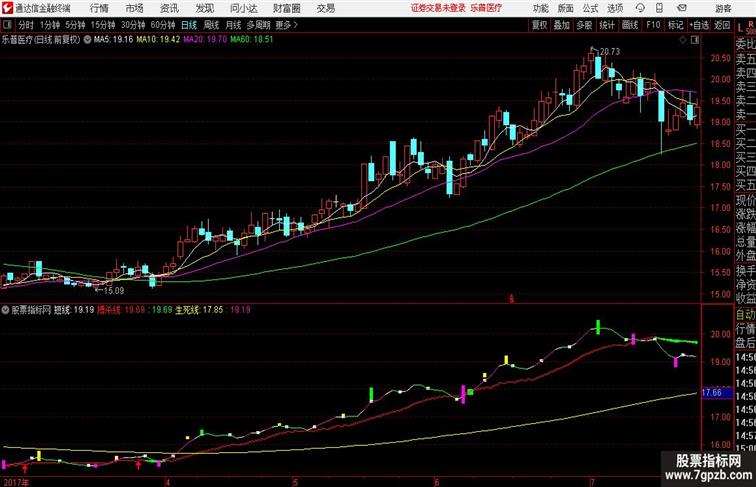
Task: Open the 行情 menu
Action: pyautogui.click(x=99, y=8)
